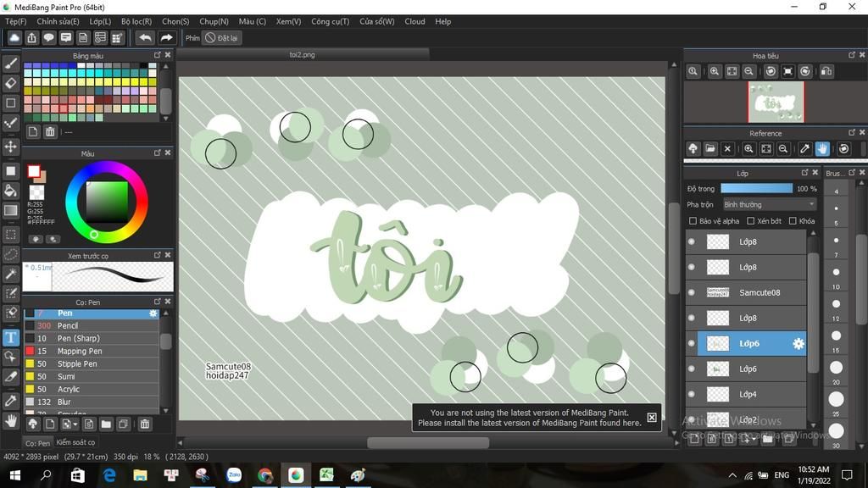Open the Tệp(F) menu
Screen dimensions: 868x488
[x=15, y=21]
